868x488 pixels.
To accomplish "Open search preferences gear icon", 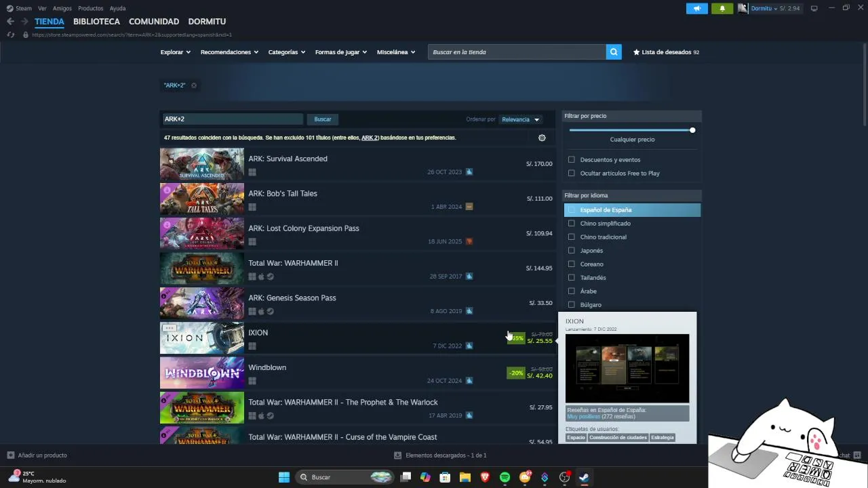I will 542,138.
